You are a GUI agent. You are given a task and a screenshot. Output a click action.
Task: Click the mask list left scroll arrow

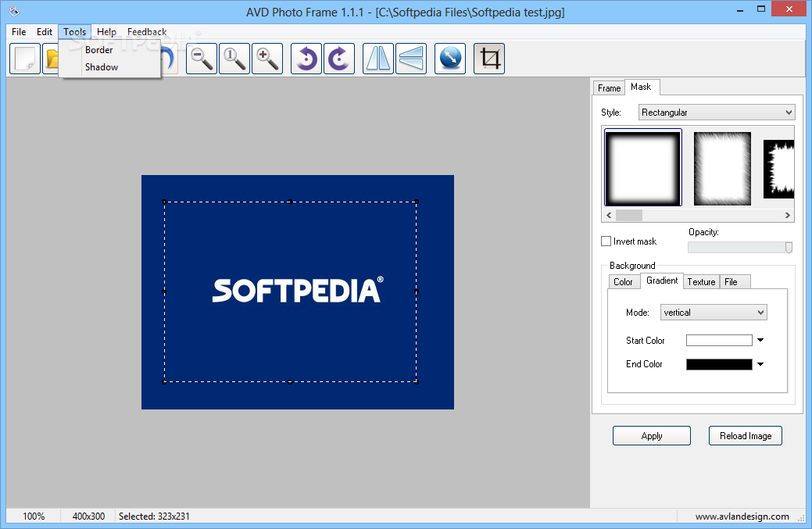pos(609,216)
